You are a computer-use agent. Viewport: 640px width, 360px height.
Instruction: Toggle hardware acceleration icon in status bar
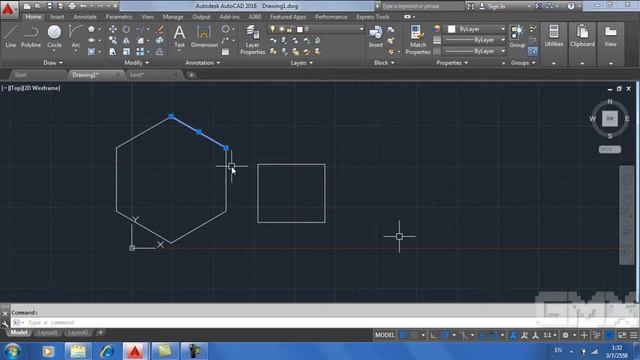click(609, 335)
